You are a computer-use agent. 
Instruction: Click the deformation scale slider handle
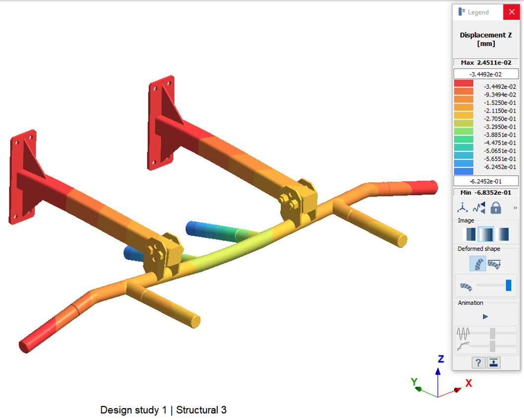click(x=508, y=285)
